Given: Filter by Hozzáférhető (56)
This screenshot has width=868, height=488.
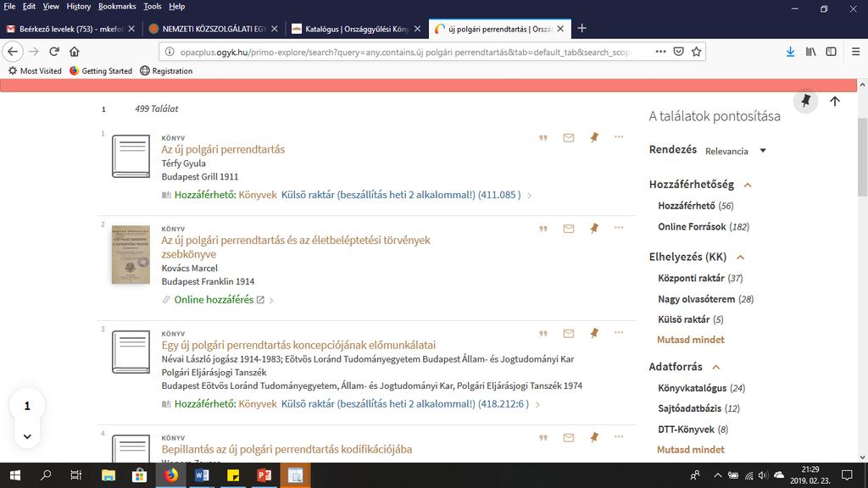Looking at the screenshot, I should click(696, 206).
